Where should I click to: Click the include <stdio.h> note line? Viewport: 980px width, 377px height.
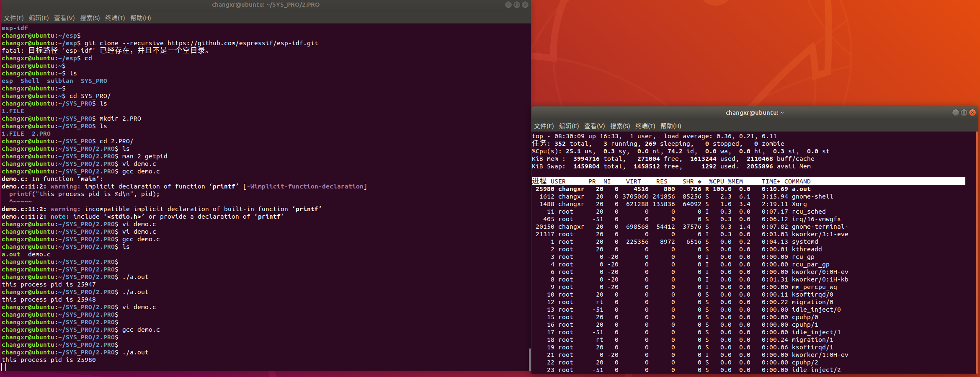143,217
